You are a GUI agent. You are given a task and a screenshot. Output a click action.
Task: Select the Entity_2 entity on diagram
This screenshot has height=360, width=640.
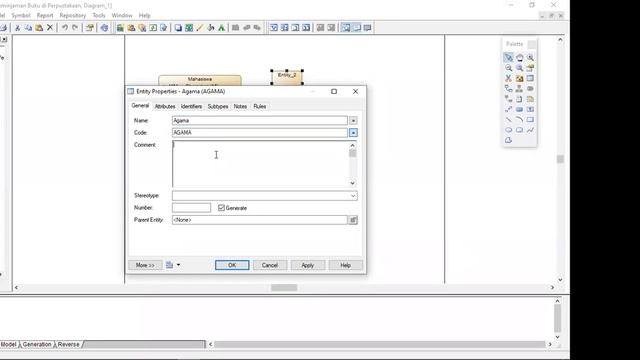pyautogui.click(x=287, y=77)
